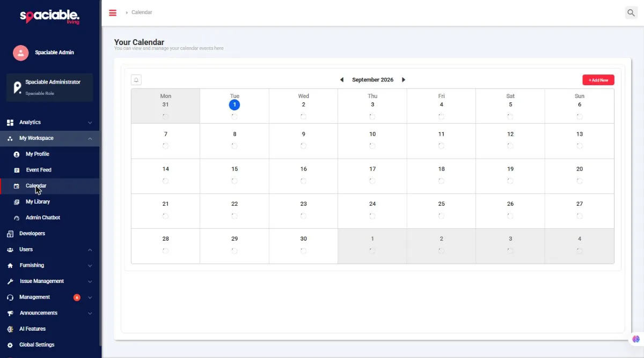644x358 pixels.
Task: Select day 27 in the calendar
Action: [x=580, y=211]
